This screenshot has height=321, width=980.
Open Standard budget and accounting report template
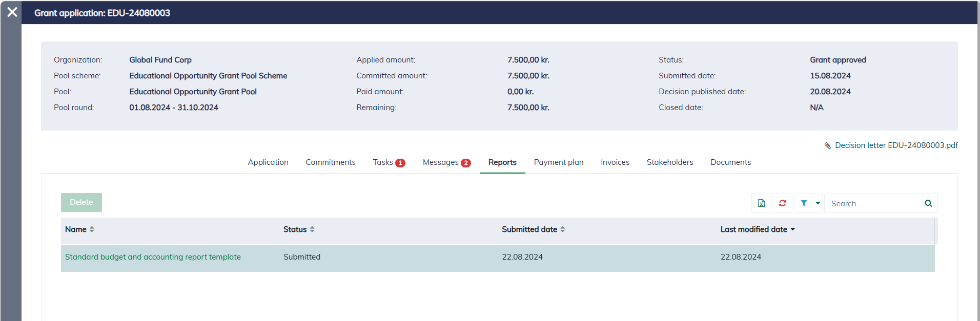click(153, 257)
